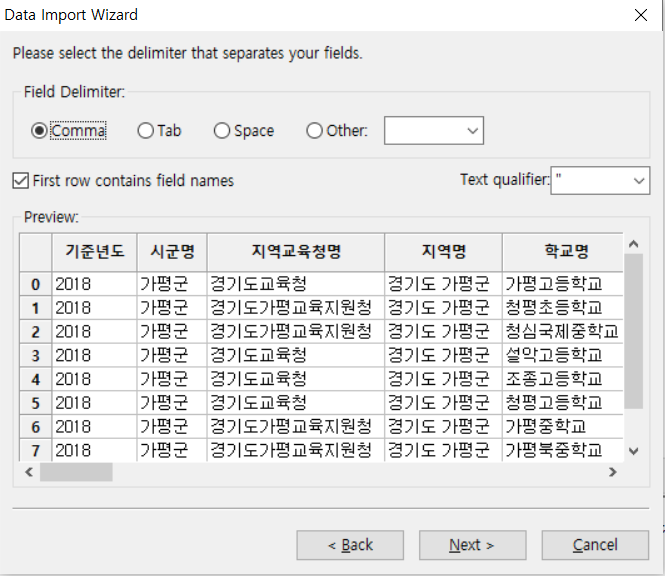
Task: Click the cell 청심국제중학교
Action: [563, 331]
